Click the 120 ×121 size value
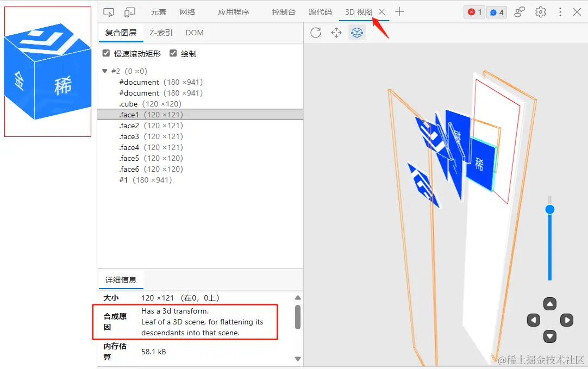 coord(158,298)
